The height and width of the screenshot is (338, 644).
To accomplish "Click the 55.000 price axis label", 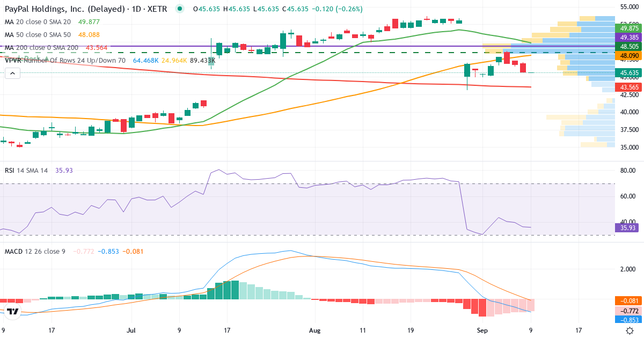I will click(x=628, y=7).
